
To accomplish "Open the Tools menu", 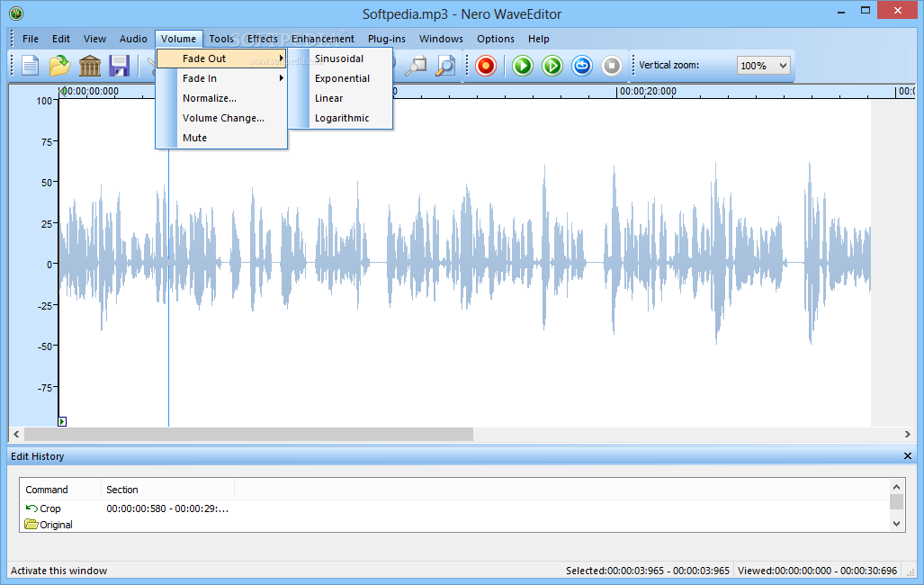I will point(221,39).
